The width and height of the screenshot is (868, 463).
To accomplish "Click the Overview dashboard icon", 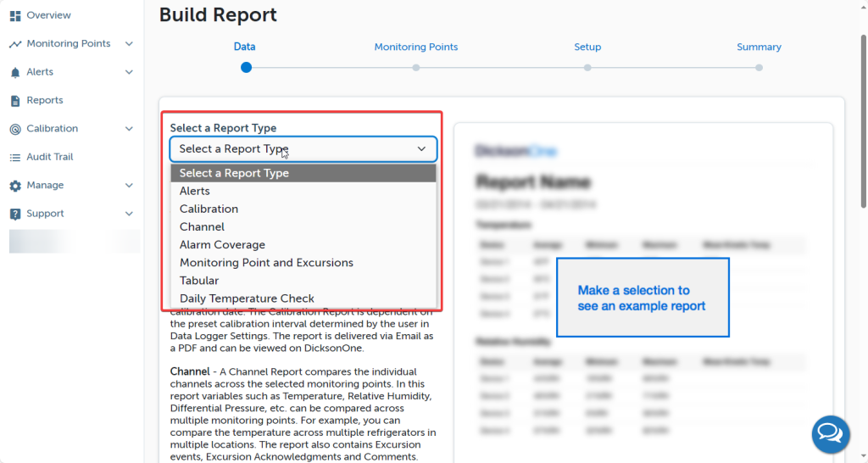I will 15,15.
